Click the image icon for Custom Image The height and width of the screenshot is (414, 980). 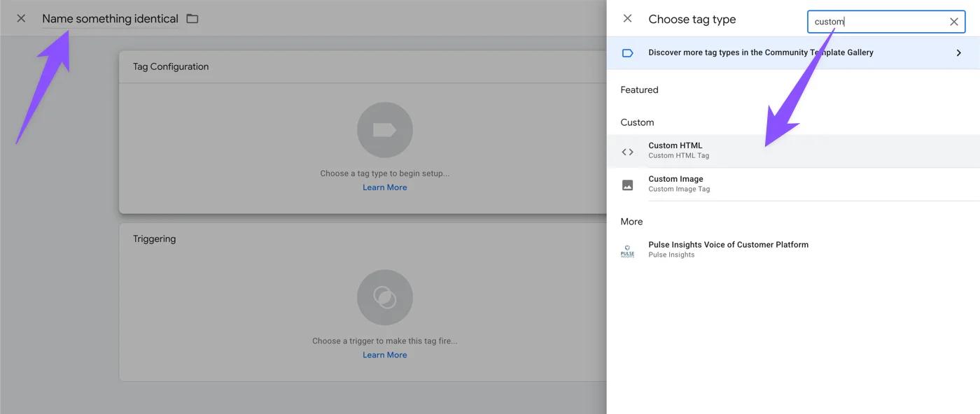(x=627, y=185)
